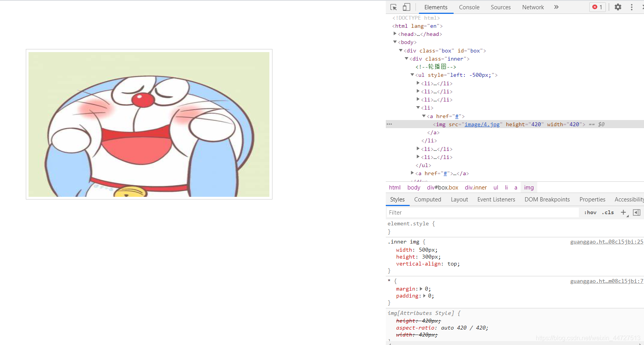This screenshot has height=345, width=644.
Task: Open the Network tab
Action: 533,7
